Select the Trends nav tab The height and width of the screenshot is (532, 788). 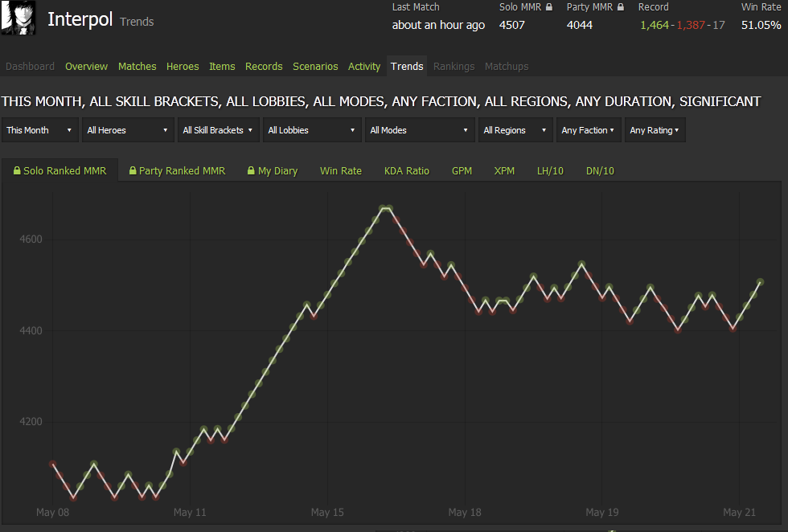pos(407,67)
